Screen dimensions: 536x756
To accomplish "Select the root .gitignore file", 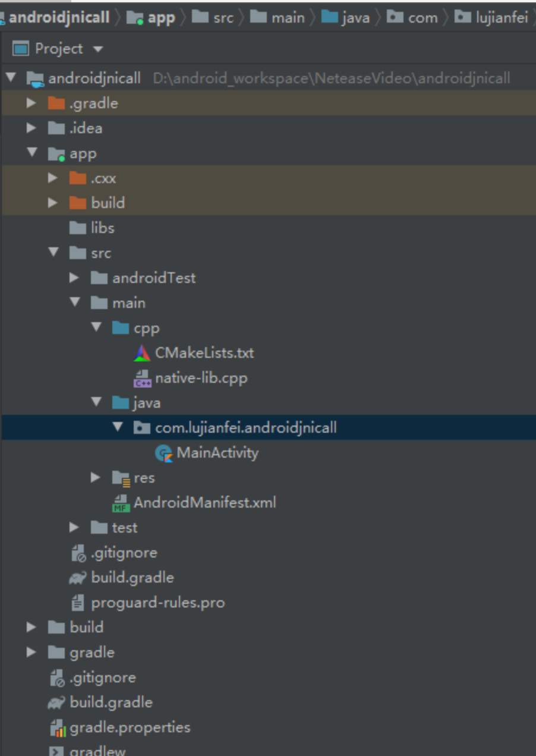I will click(x=102, y=678).
